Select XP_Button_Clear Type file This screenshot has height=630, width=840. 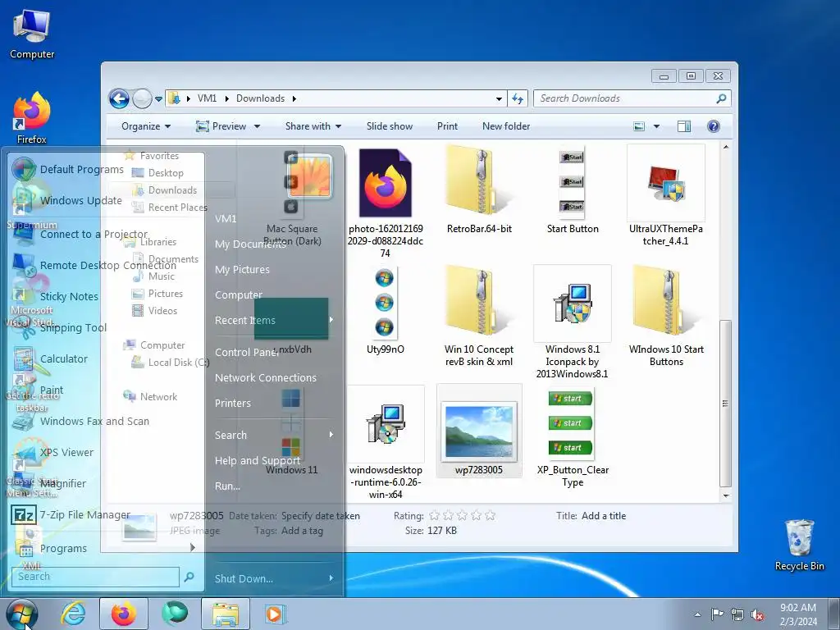click(x=572, y=423)
